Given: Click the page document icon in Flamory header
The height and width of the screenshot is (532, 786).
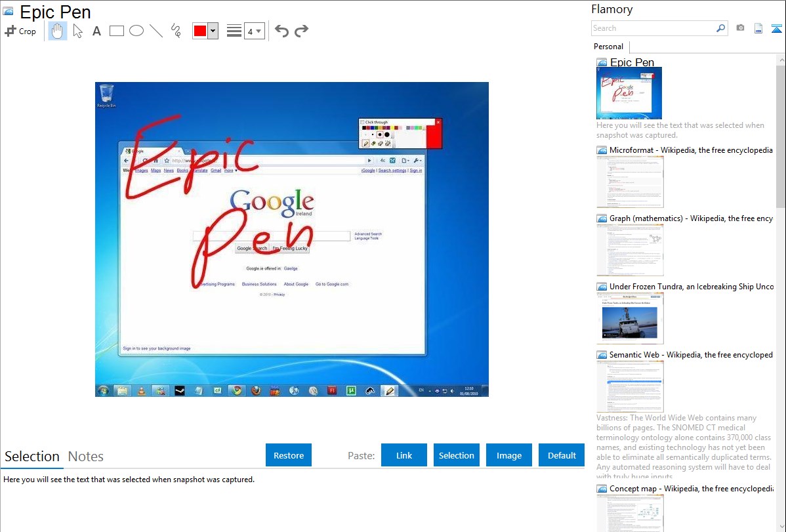Looking at the screenshot, I should [x=758, y=28].
